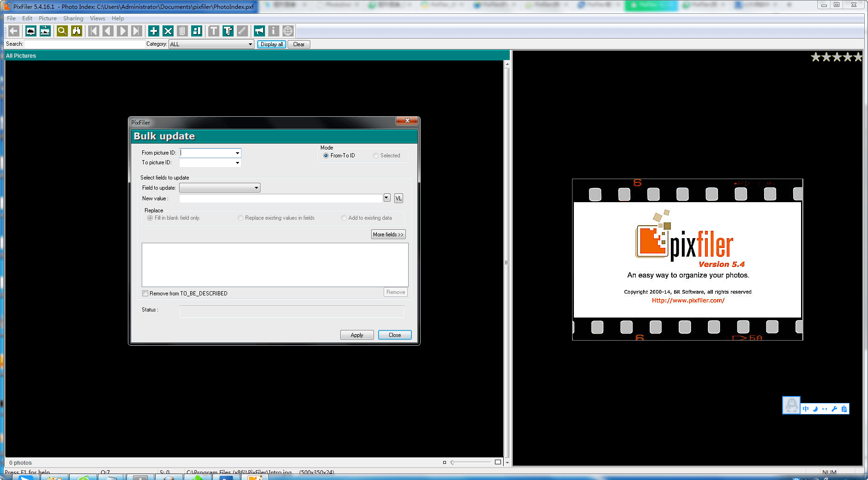Click the teal blocks layout icon
The image size is (868, 480).
tap(197, 31)
